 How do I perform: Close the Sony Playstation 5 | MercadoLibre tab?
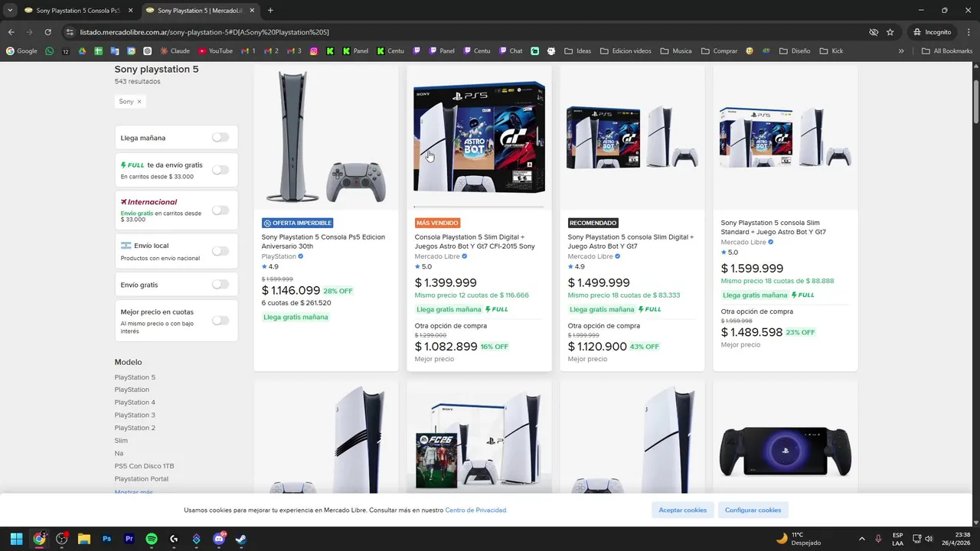click(251, 11)
